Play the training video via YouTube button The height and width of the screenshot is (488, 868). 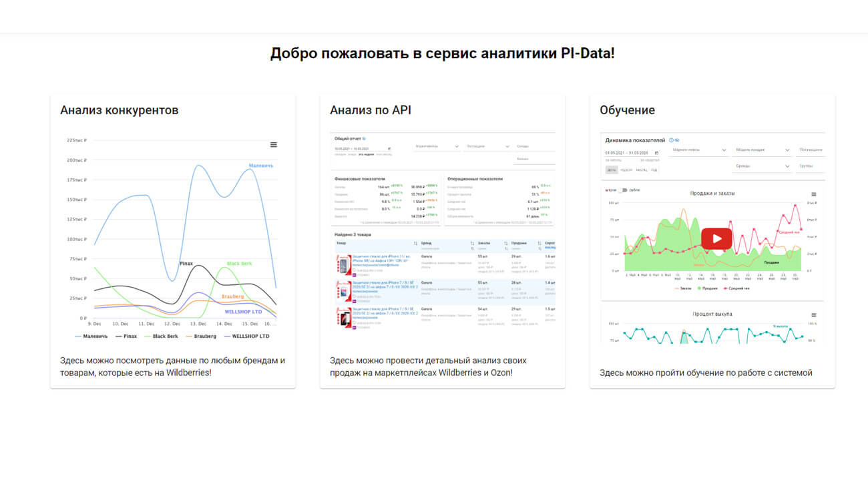pyautogui.click(x=716, y=238)
